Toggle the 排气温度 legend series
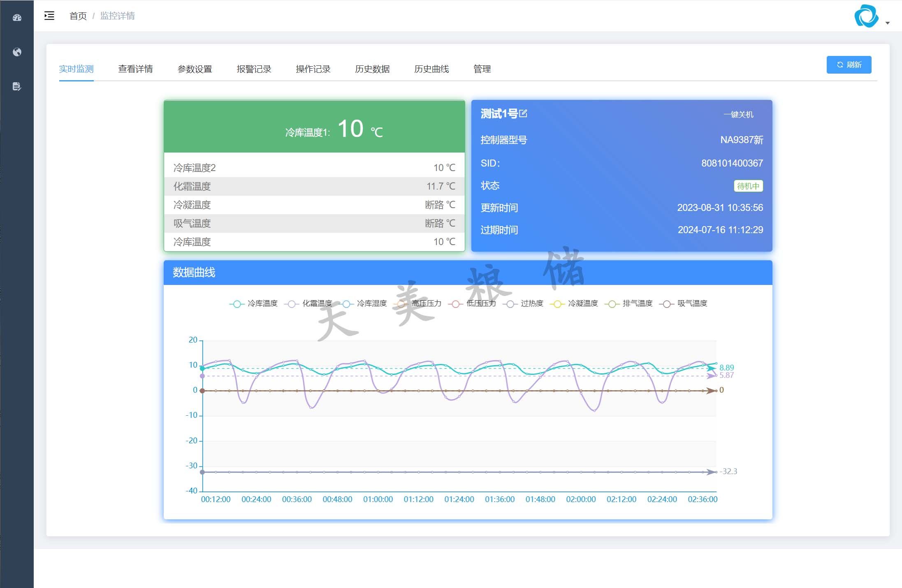 tap(628, 303)
